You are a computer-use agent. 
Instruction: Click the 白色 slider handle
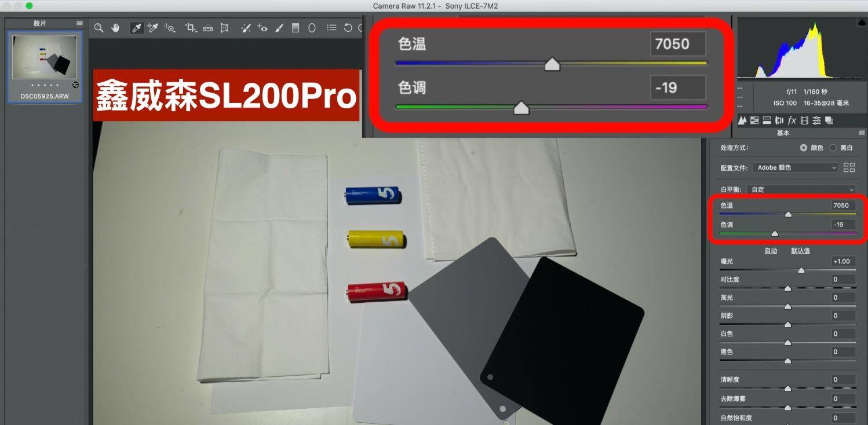click(788, 343)
